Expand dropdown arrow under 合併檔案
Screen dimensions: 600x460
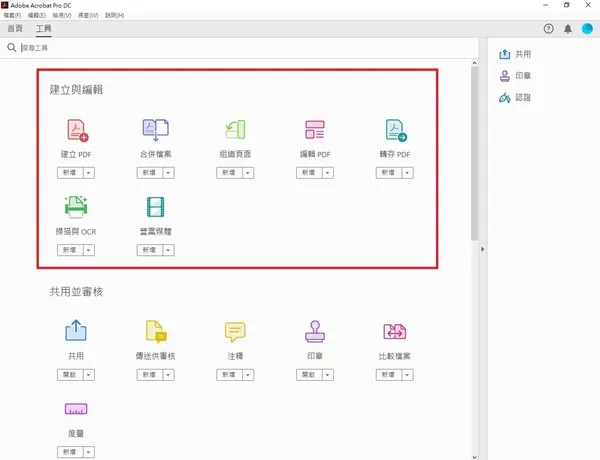pyautogui.click(x=168, y=173)
